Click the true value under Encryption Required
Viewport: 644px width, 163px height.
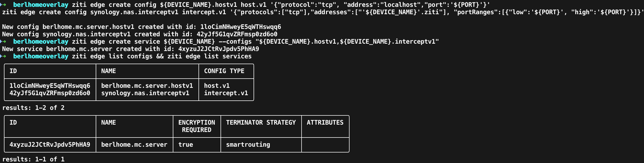pyautogui.click(x=186, y=145)
